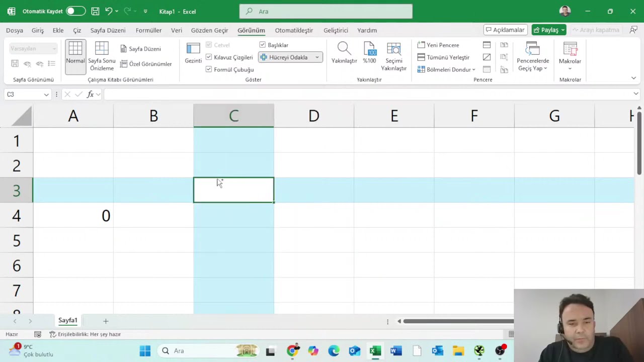Click the unhide window icon
The width and height of the screenshot is (644, 362).
pos(487,69)
